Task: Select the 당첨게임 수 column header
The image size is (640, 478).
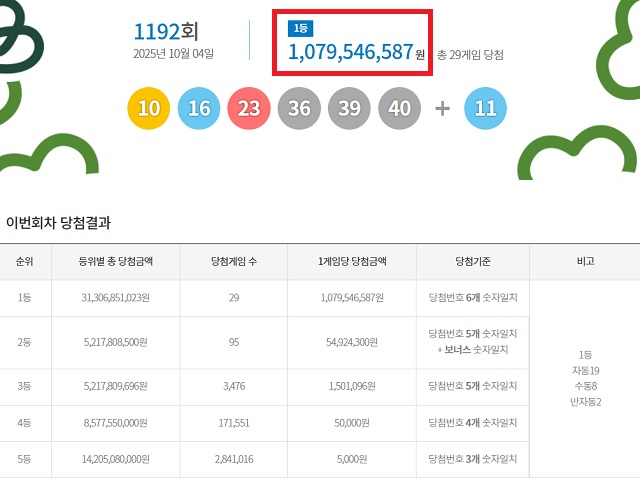Action: [x=234, y=262]
